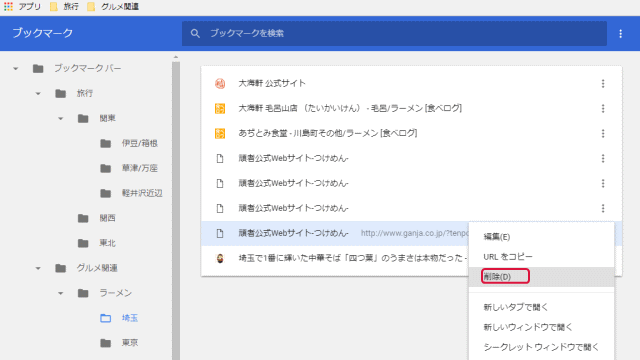Click the 東京 folder icon
The image size is (640, 360).
(x=106, y=343)
